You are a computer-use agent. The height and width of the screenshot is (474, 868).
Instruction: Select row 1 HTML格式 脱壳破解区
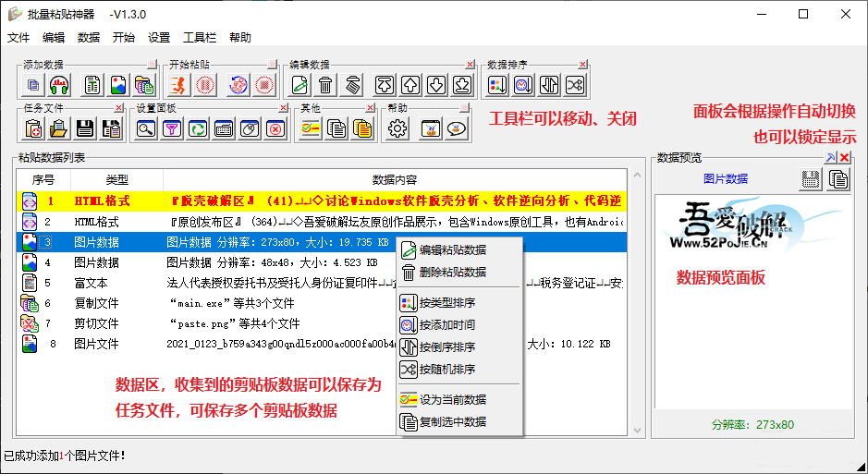(x=322, y=201)
